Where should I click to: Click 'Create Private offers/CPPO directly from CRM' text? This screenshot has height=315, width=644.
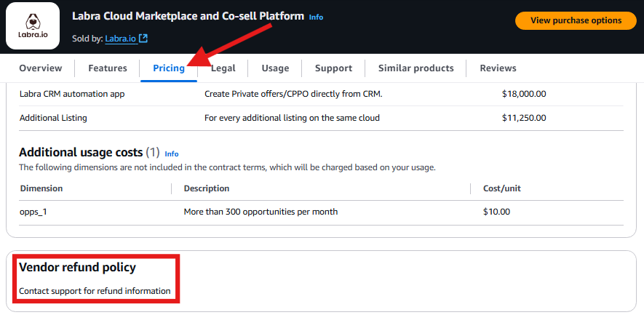pyautogui.click(x=293, y=94)
